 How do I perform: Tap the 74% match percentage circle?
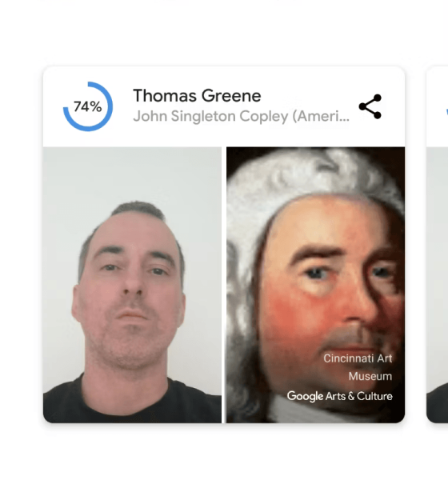tap(88, 106)
